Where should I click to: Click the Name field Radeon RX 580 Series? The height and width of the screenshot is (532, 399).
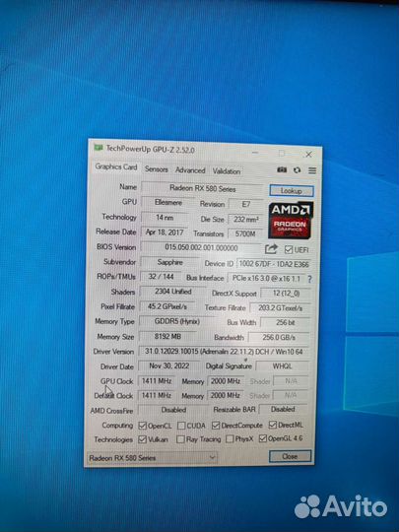[x=202, y=188]
